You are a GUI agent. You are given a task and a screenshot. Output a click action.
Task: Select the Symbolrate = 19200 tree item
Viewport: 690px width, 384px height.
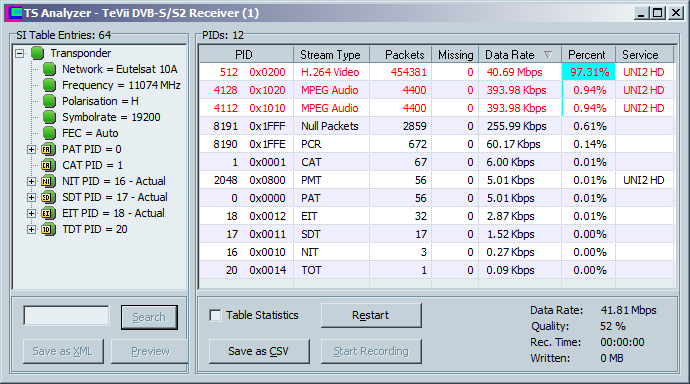(111, 117)
